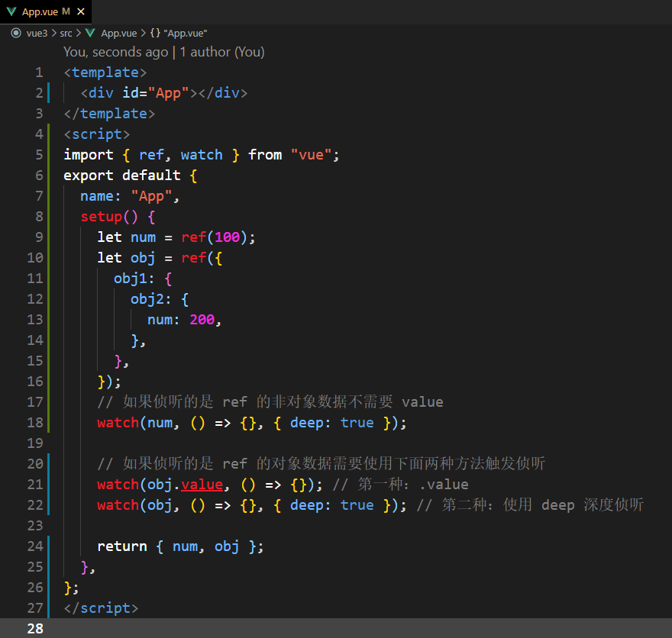The image size is (672, 638).
Task: Click watch(obj on line 22
Action: [x=135, y=505]
